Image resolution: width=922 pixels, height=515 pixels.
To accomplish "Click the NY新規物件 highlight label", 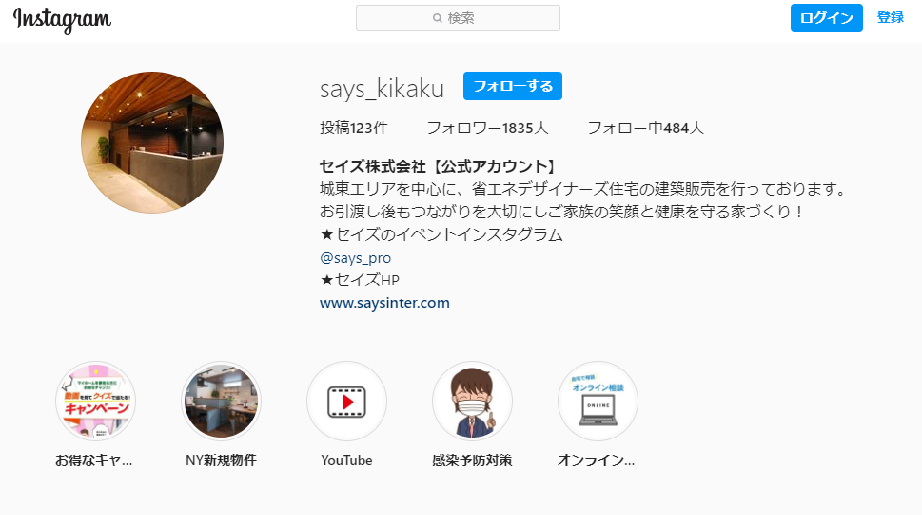I will [221, 460].
